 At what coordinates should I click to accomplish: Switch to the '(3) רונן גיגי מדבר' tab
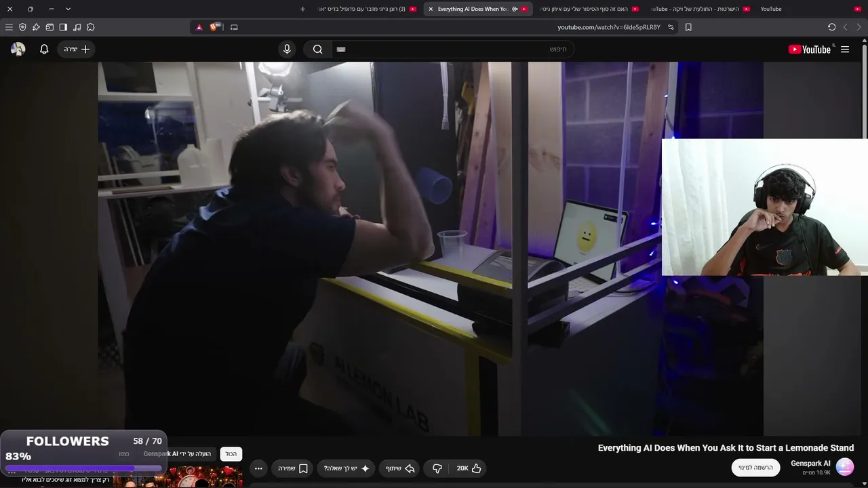tap(367, 9)
